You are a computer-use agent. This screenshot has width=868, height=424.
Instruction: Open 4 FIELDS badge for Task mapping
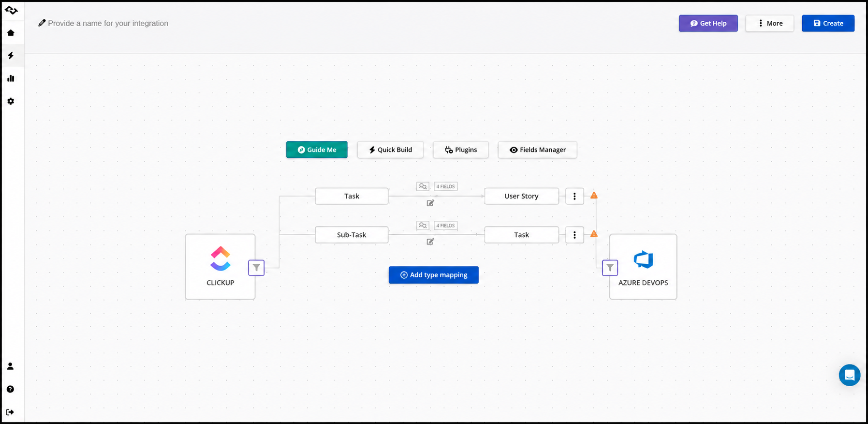click(x=446, y=186)
